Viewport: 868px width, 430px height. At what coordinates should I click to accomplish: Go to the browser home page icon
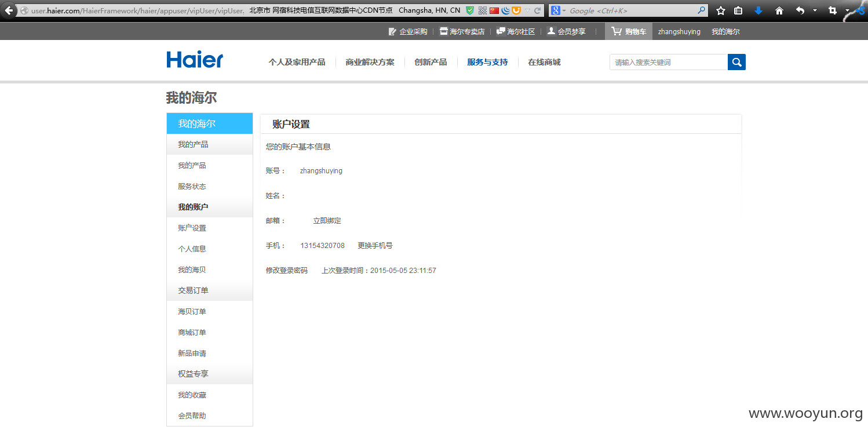point(779,10)
